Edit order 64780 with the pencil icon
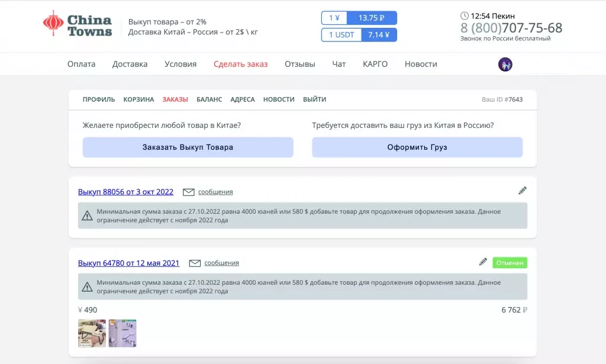 click(483, 262)
